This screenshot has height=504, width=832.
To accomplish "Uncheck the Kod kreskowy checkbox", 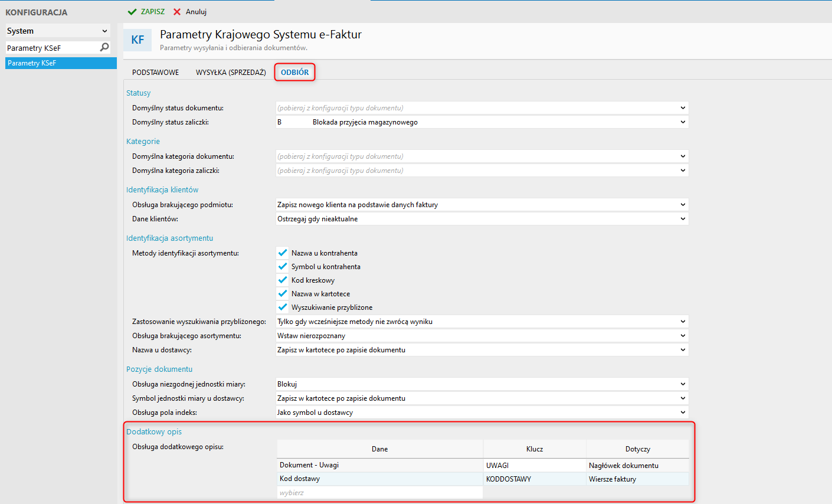I will tap(283, 280).
